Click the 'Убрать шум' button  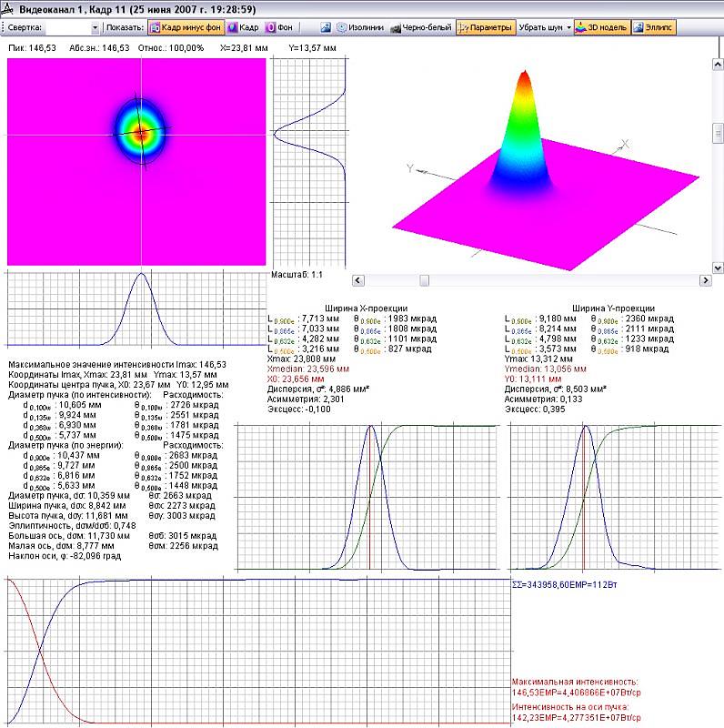pos(540,27)
